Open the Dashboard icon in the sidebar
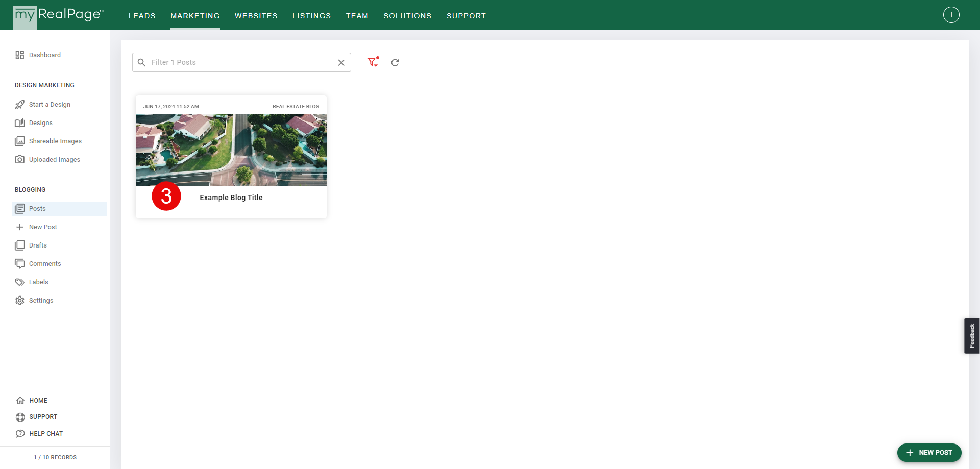Screen dimensions: 980x469 coord(20,55)
